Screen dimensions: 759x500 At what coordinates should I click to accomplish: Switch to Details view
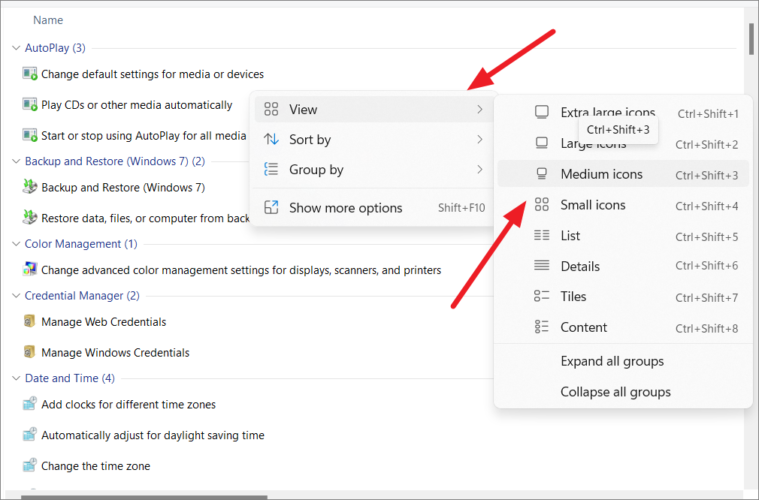(623, 266)
